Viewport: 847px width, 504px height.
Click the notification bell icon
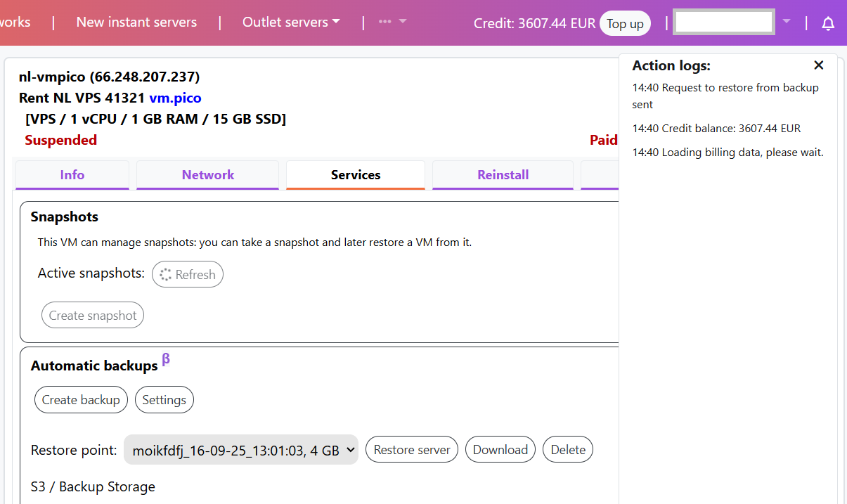tap(828, 23)
